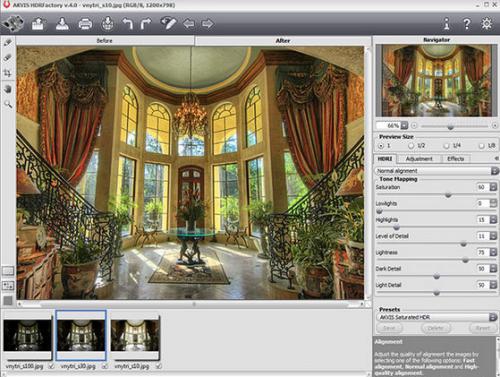Click Lightness value stepper
The image size is (500, 377).
click(x=493, y=252)
